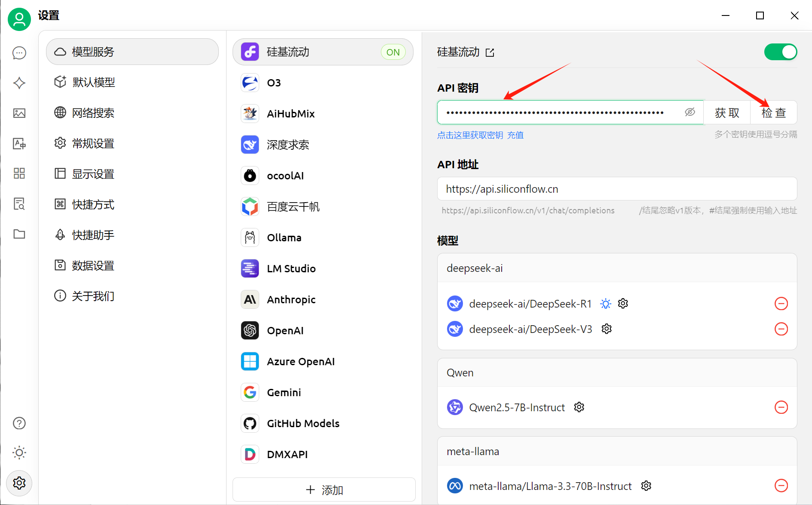
Task: Select the Azure OpenAI provider
Action: point(323,361)
